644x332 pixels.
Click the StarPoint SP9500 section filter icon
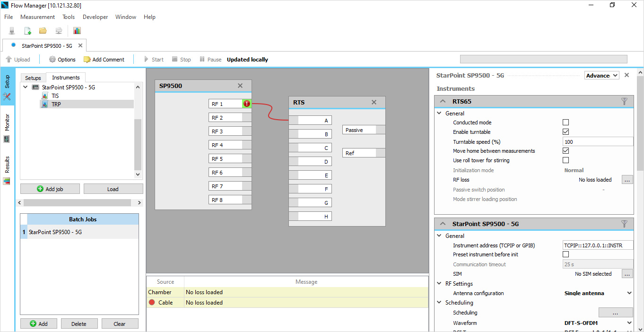pyautogui.click(x=624, y=224)
